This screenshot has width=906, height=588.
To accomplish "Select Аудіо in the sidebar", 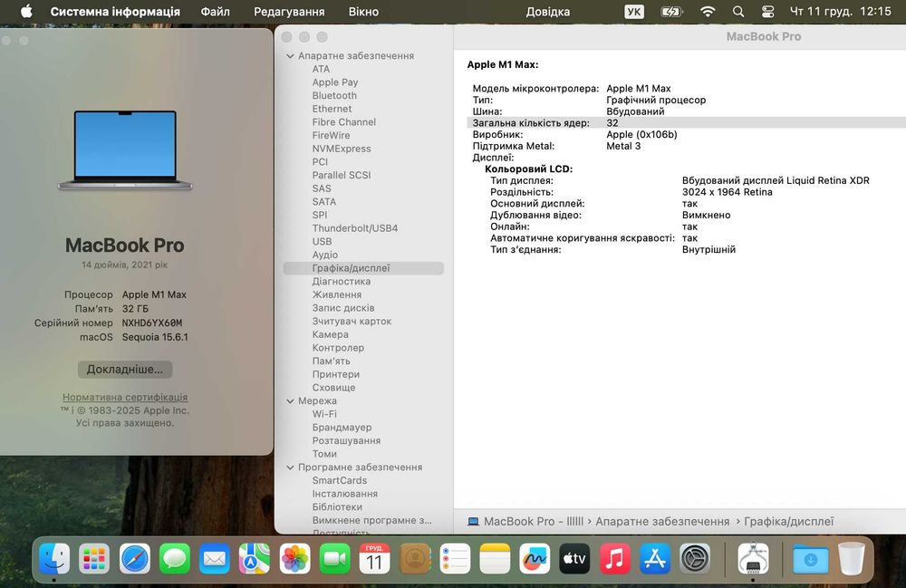I will click(324, 255).
